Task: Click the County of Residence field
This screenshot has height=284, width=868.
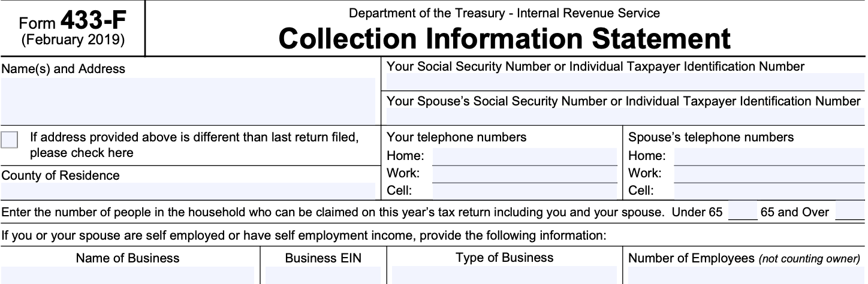Action: point(188,191)
